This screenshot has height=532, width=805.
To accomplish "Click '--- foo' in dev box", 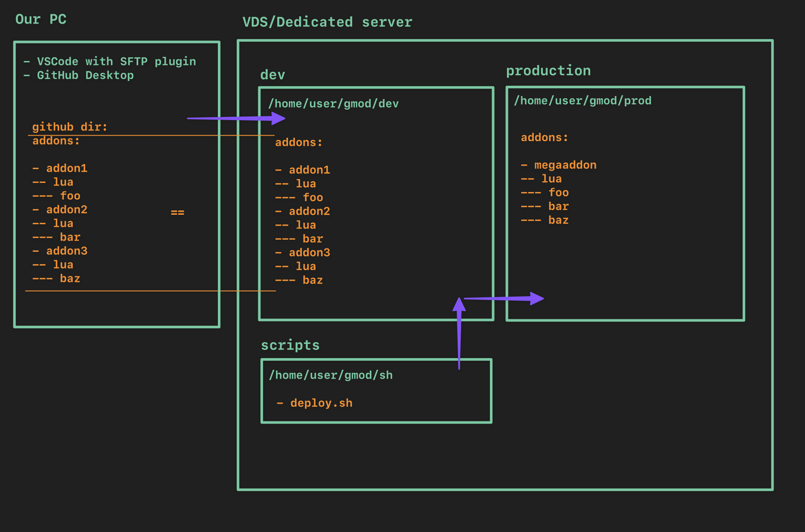I will point(299,198).
